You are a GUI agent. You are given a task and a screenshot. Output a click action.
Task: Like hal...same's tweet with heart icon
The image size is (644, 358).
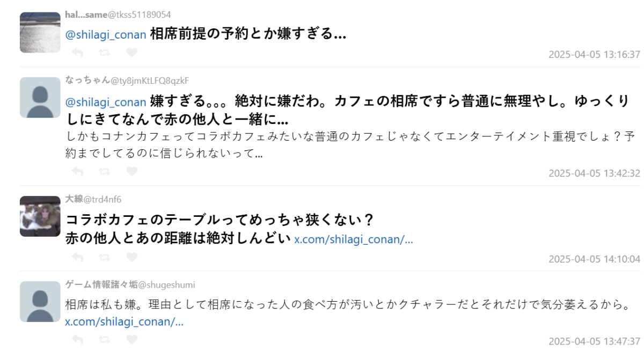[131, 53]
